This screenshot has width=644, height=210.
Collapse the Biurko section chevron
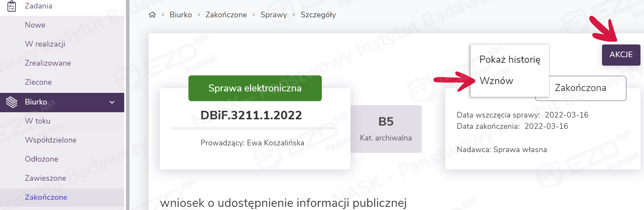(112, 102)
